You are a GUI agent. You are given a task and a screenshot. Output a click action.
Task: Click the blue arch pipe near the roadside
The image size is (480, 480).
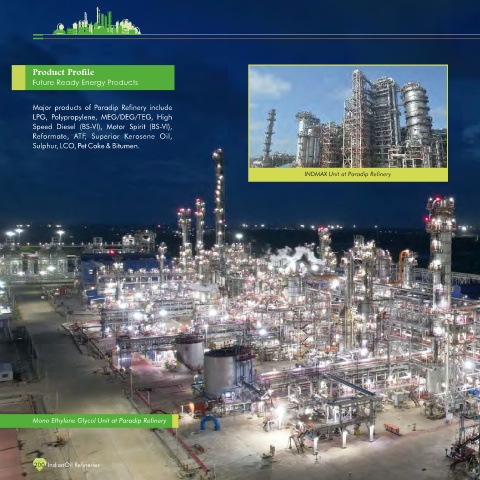point(210,423)
